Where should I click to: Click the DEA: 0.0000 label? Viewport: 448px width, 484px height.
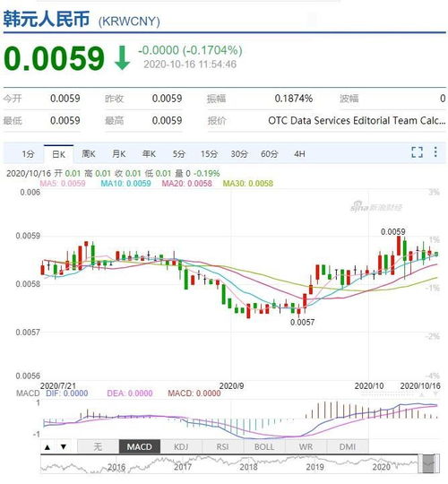[x=130, y=393]
